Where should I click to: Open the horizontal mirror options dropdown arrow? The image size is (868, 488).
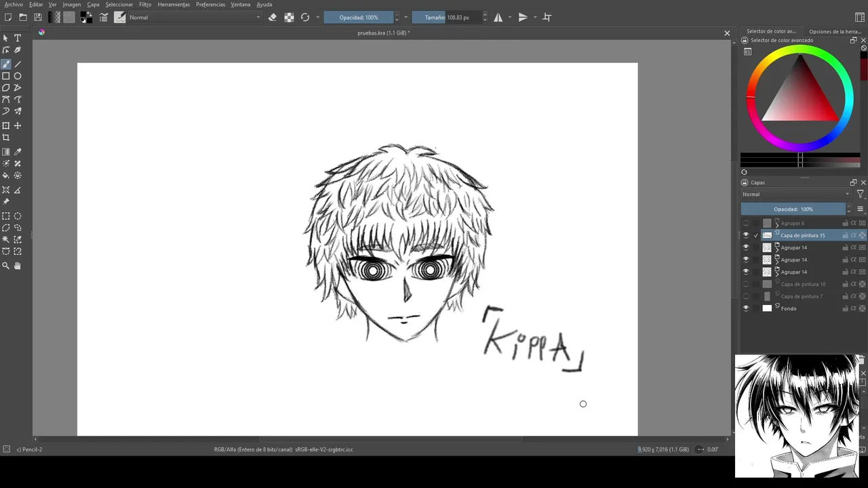pyautogui.click(x=510, y=18)
